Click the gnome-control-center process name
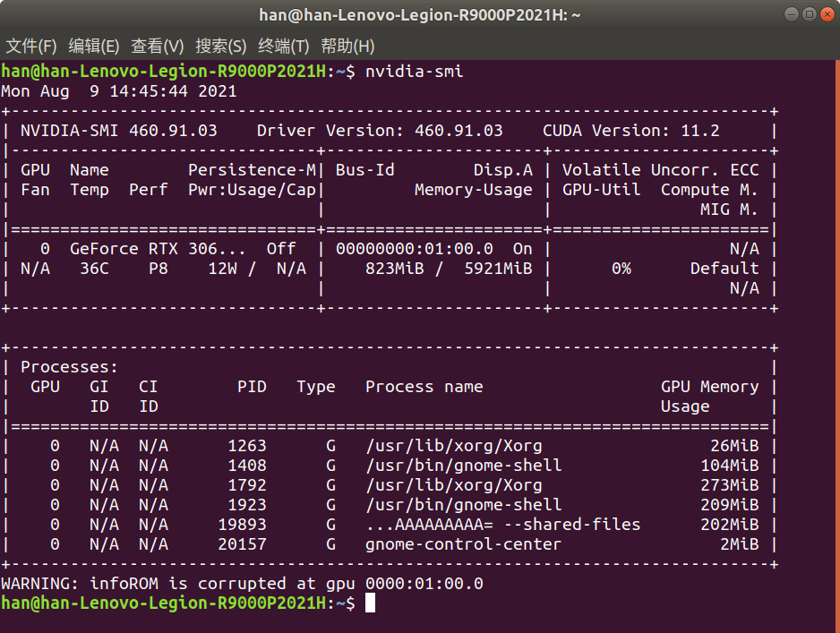 pyautogui.click(x=463, y=544)
